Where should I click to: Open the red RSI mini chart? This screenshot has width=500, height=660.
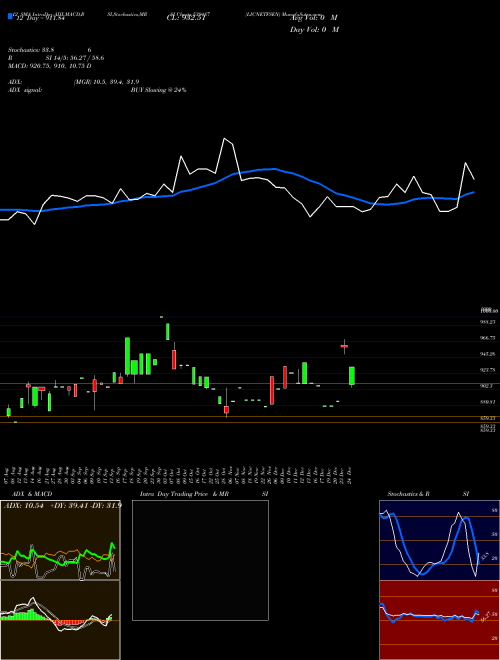[x=439, y=620]
